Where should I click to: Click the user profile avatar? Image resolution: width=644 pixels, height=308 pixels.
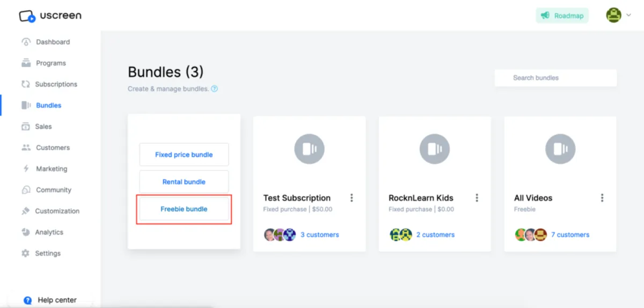pyautogui.click(x=614, y=15)
